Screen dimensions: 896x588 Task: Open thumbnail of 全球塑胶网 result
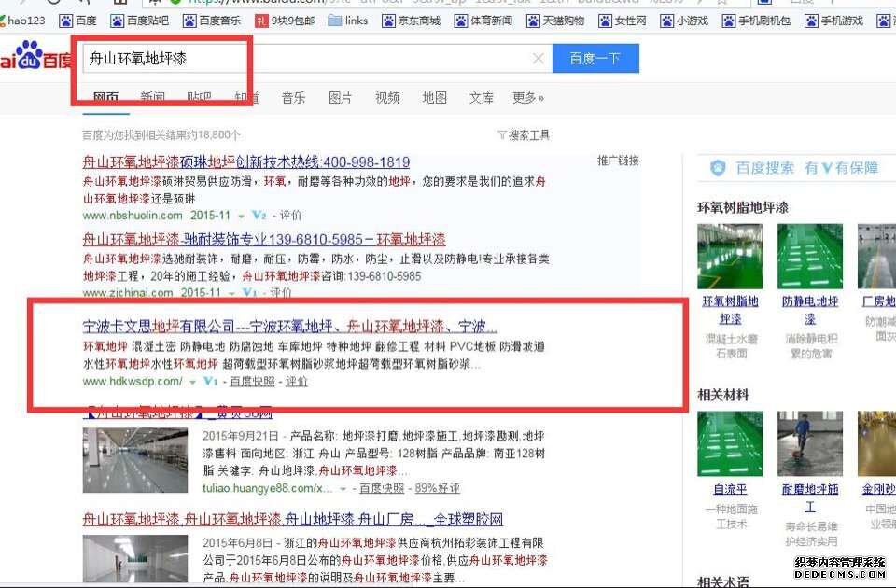coord(135,559)
